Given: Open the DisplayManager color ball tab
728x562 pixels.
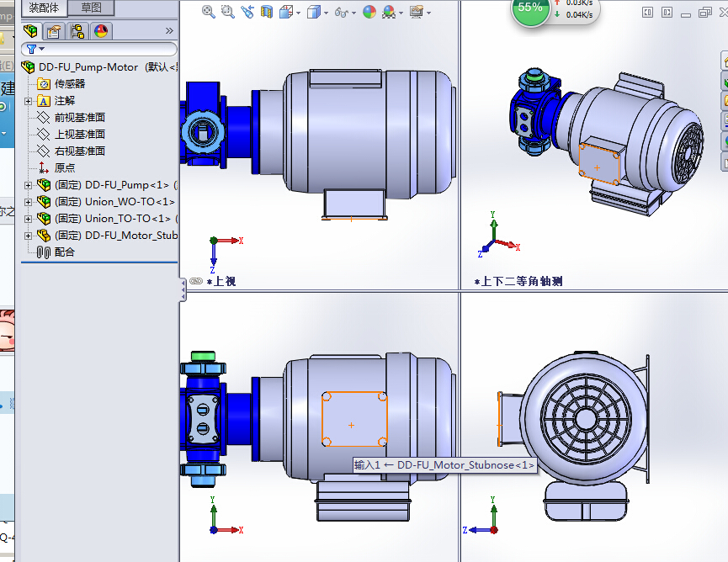Looking at the screenshot, I should (x=101, y=31).
